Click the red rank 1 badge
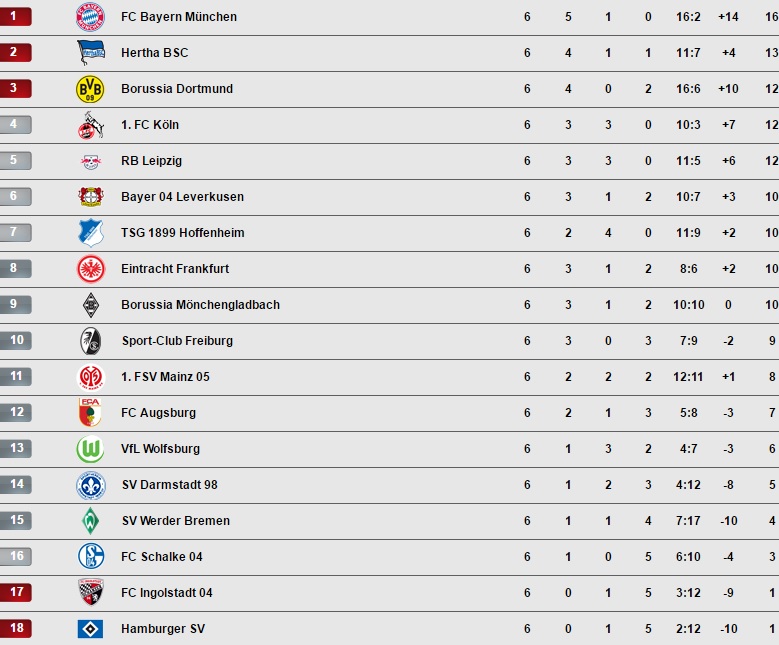Viewport: 779px width, 645px height. point(16,16)
